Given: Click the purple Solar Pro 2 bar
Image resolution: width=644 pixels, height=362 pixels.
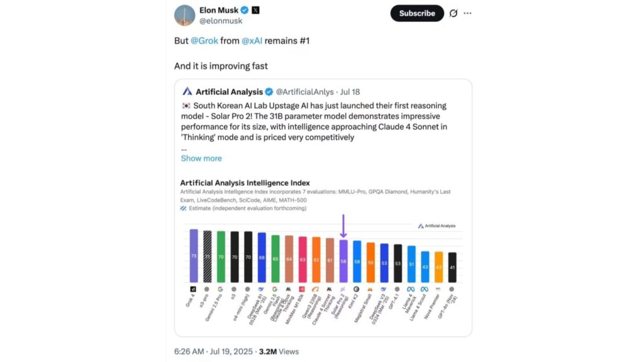Looking at the screenshot, I should click(343, 260).
